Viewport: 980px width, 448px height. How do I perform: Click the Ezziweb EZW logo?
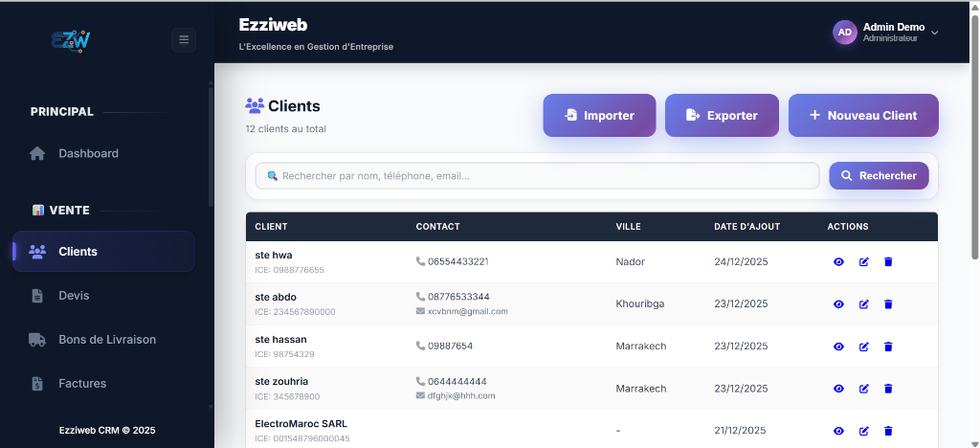pyautogui.click(x=71, y=40)
